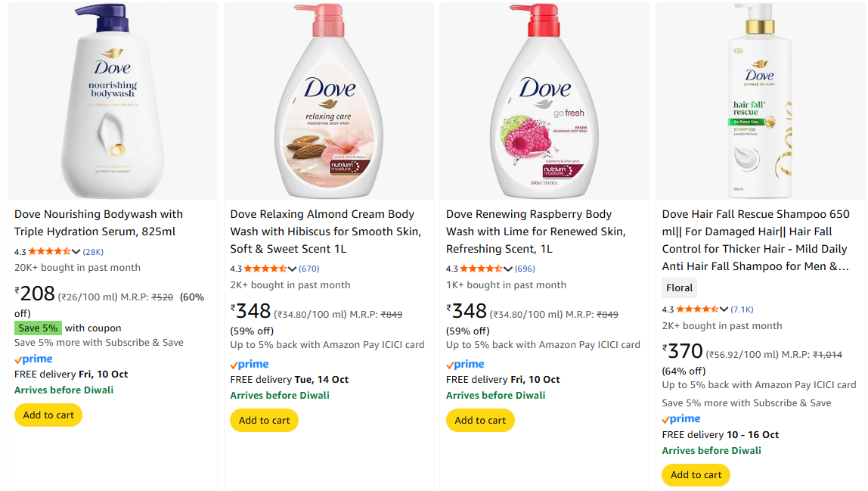Open Dove Relaxing Care bodywash image

point(329,101)
